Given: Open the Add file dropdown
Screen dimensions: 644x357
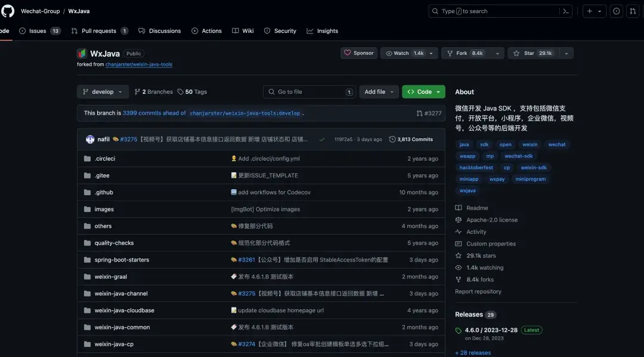Looking at the screenshot, I should click(378, 91).
